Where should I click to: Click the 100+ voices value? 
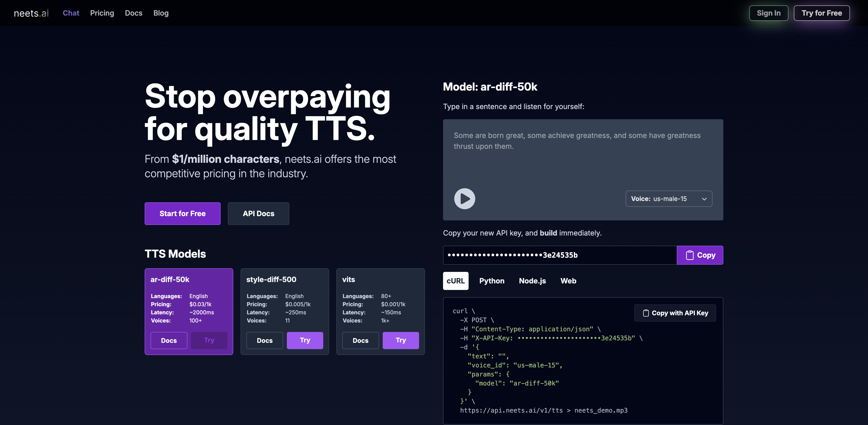(196, 321)
